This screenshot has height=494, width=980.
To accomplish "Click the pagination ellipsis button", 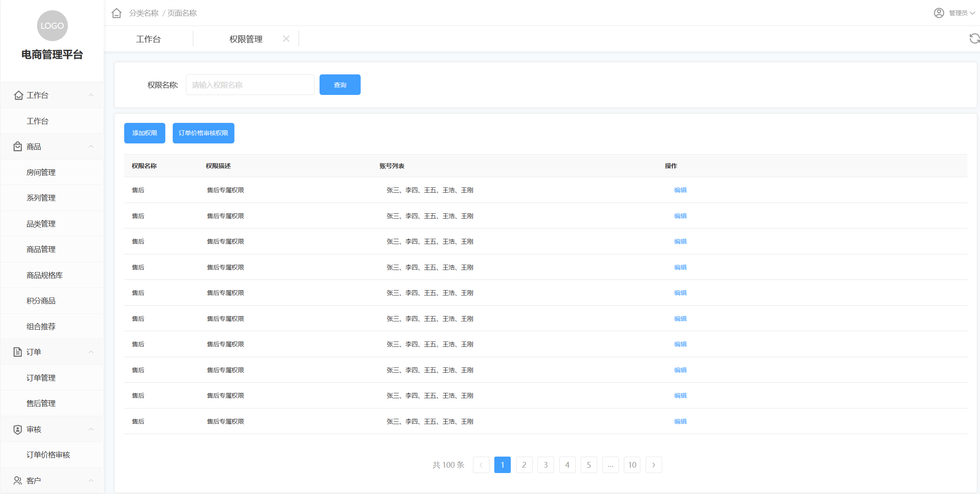I will 611,465.
